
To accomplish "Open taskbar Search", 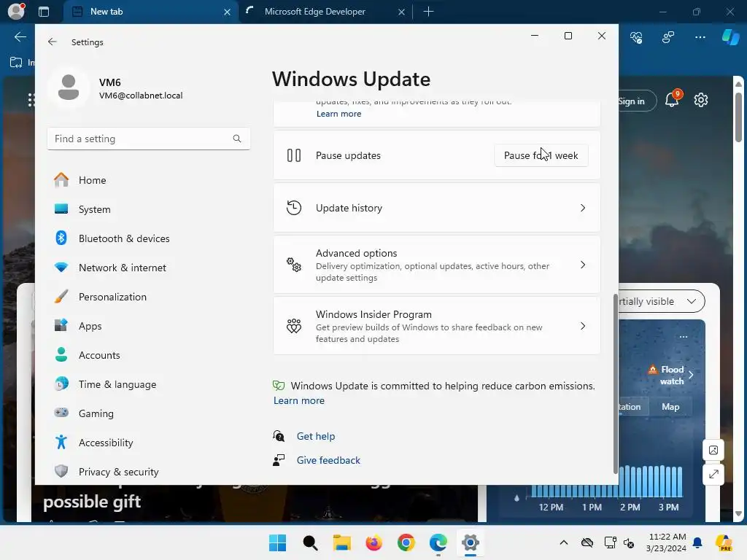I will click(310, 542).
